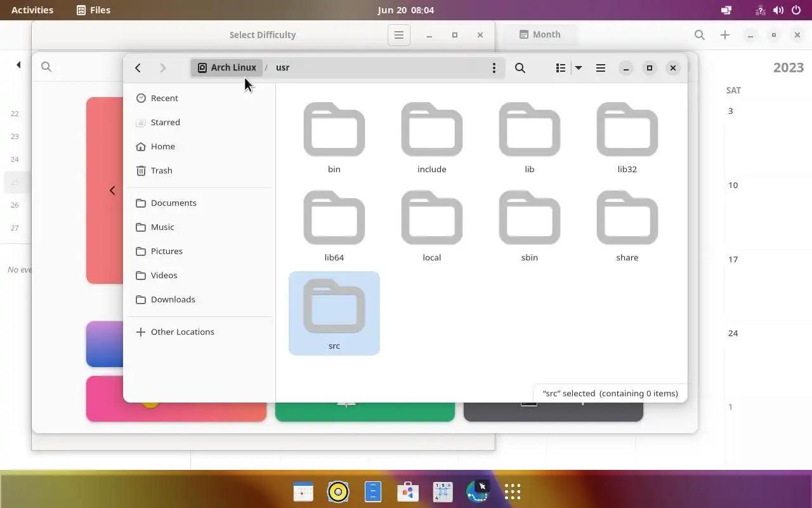The height and width of the screenshot is (508, 812).
Task: Select Saturday 24 in the Calendar
Action: tap(733, 333)
